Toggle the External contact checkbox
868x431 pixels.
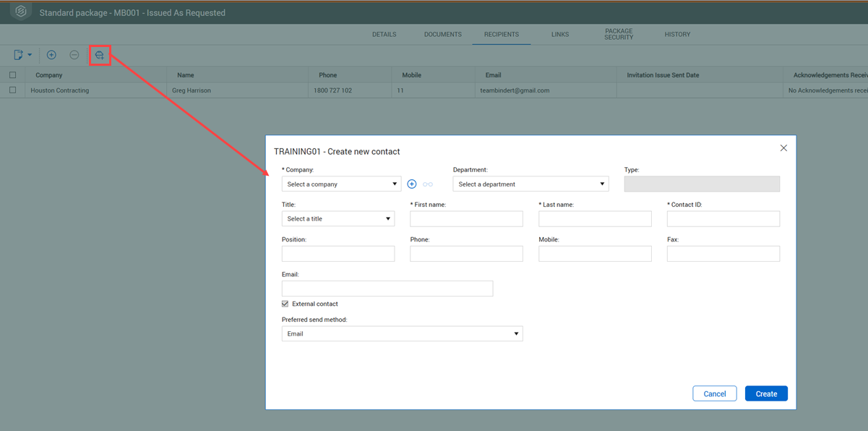click(285, 304)
